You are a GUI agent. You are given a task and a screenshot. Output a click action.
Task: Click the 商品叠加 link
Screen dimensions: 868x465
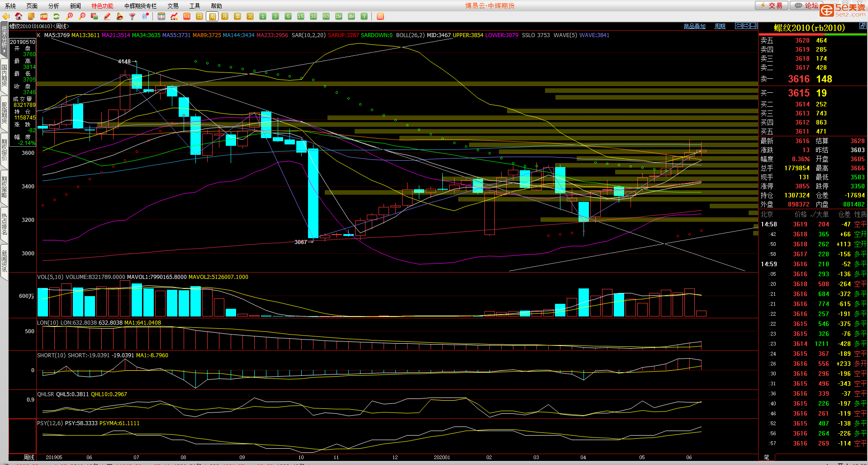(695, 26)
